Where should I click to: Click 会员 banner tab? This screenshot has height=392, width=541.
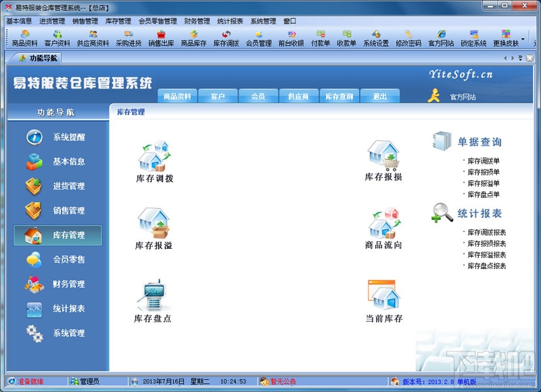click(x=258, y=96)
